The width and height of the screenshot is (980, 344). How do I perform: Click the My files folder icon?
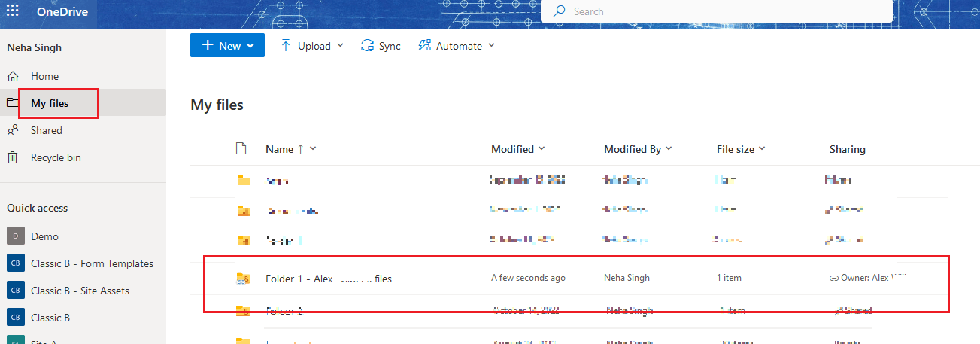coord(13,103)
